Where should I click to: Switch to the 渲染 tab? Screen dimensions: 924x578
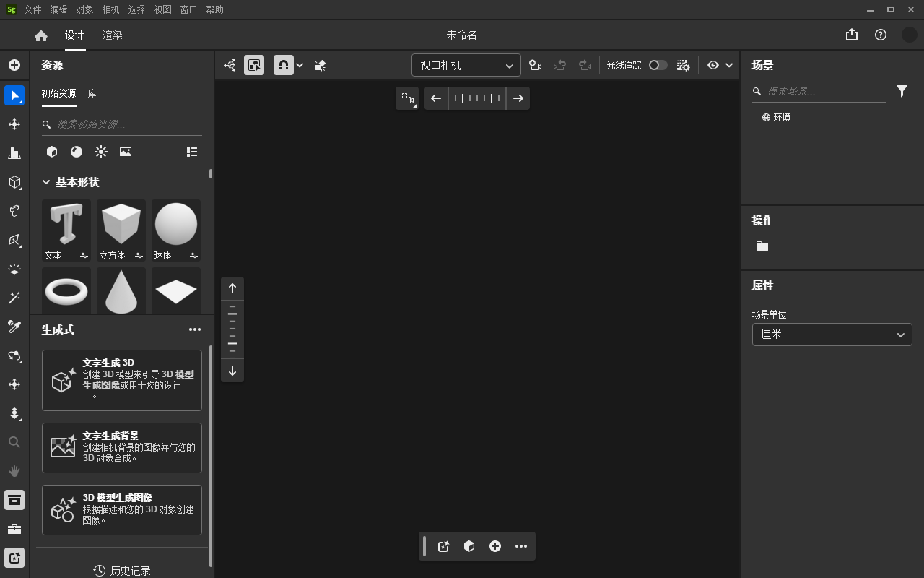112,34
